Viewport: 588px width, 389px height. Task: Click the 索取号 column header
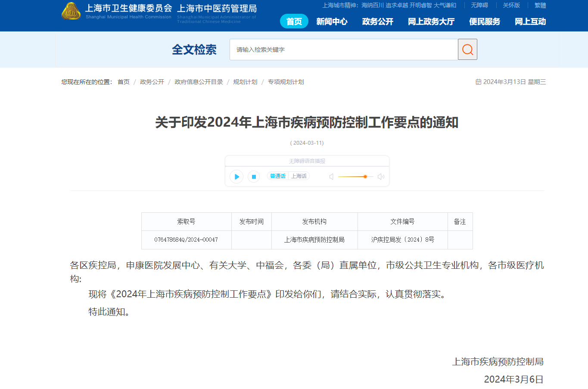click(186, 221)
